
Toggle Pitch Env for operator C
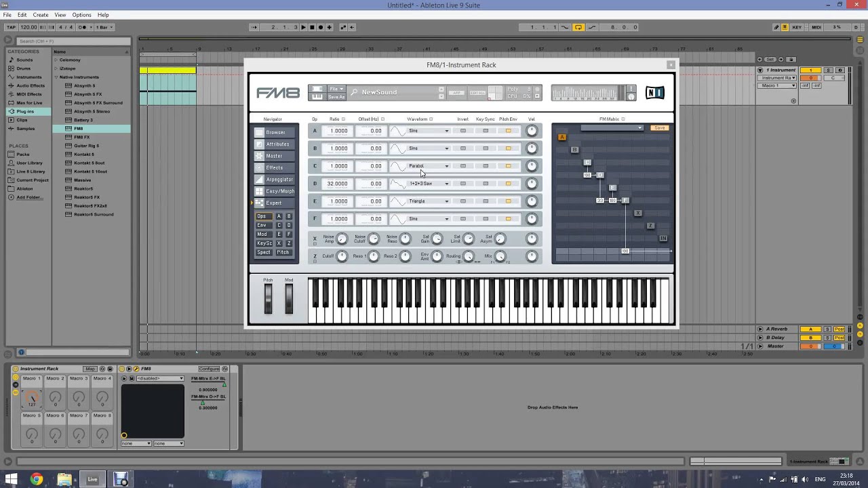508,166
